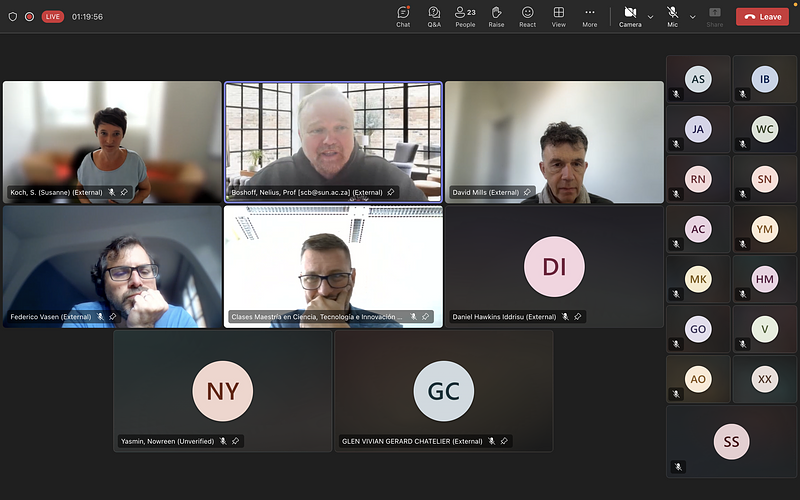800x500 pixels.
Task: Unmute the Mic
Action: click(x=672, y=16)
